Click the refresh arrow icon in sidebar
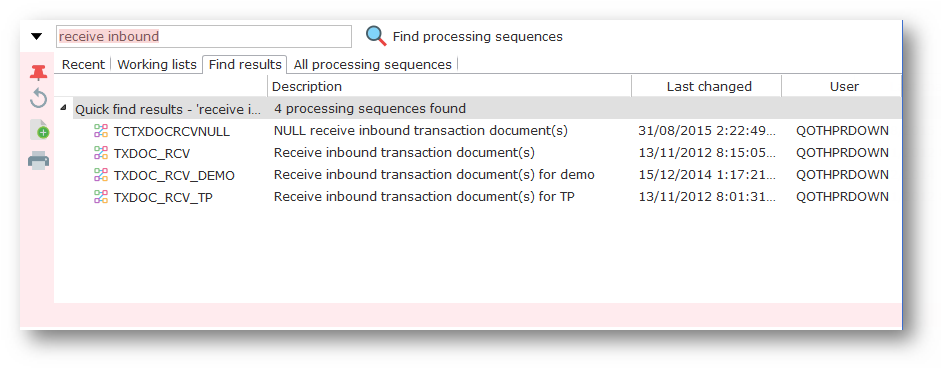941x372 pixels. coord(38,98)
